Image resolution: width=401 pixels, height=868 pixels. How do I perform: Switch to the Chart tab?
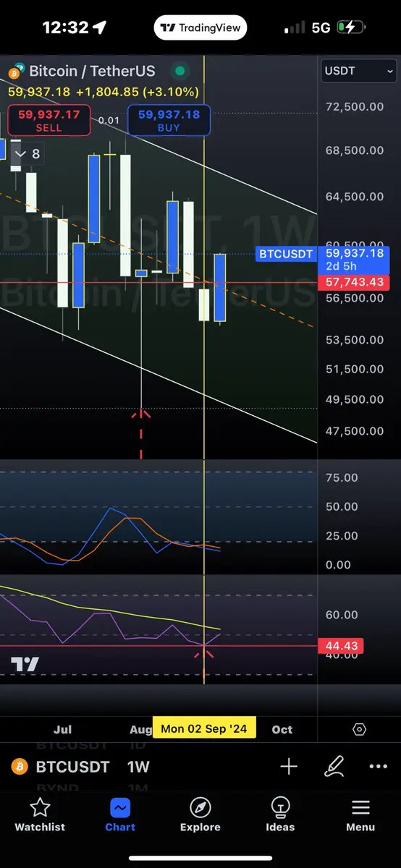pos(120,815)
